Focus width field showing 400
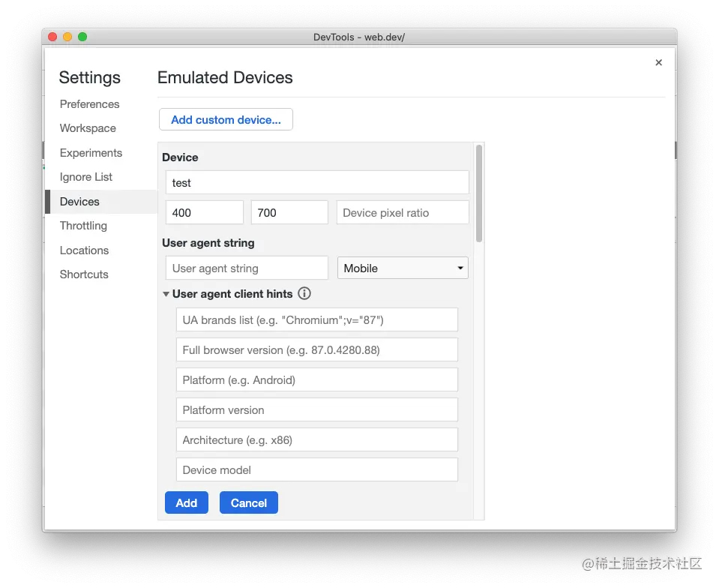The width and height of the screenshot is (719, 588). [204, 212]
